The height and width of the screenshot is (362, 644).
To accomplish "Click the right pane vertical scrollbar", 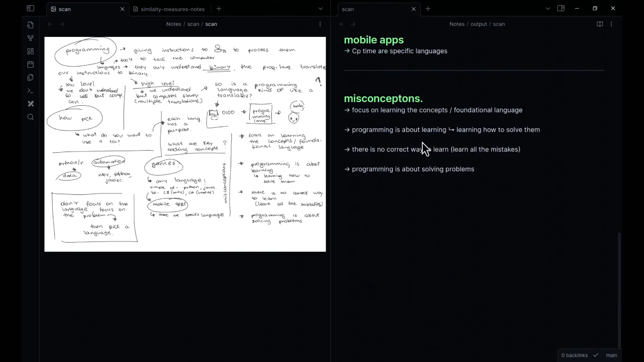I will [620, 290].
